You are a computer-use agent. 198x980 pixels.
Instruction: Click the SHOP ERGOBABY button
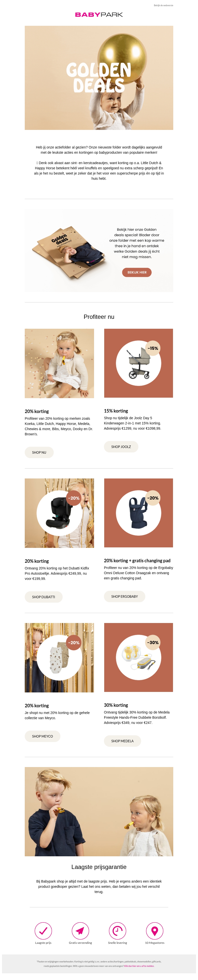click(x=124, y=596)
